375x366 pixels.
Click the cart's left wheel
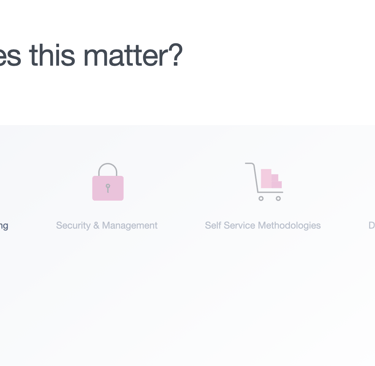click(261, 198)
